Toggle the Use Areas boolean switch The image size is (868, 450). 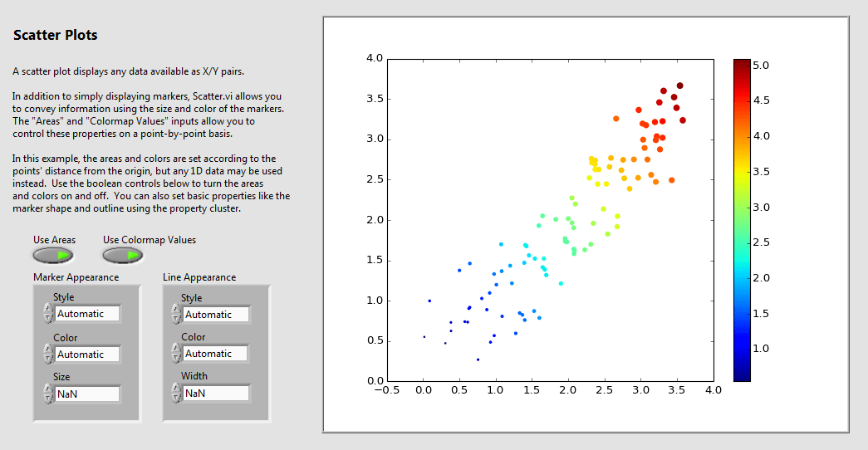point(53,255)
